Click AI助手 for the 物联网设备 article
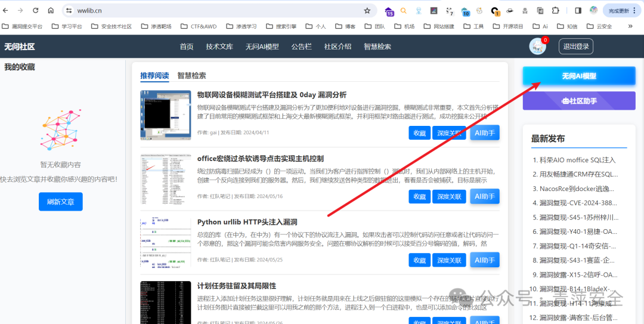 [x=485, y=132]
